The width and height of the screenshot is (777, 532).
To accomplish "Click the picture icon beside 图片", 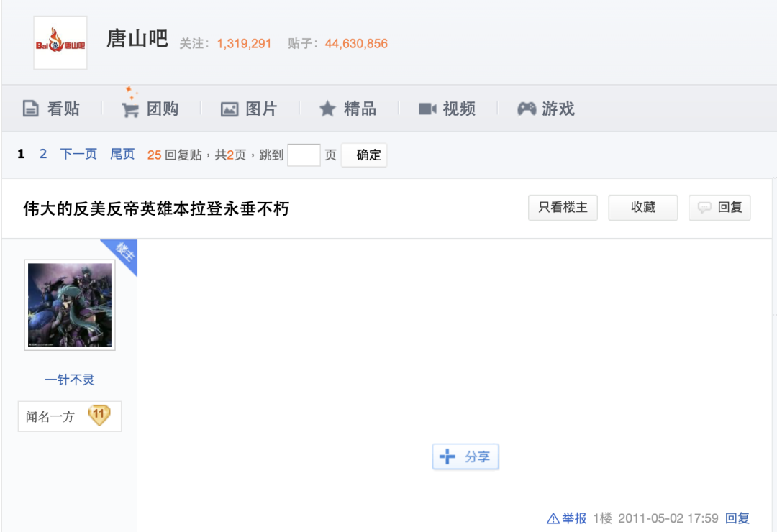I will point(230,109).
